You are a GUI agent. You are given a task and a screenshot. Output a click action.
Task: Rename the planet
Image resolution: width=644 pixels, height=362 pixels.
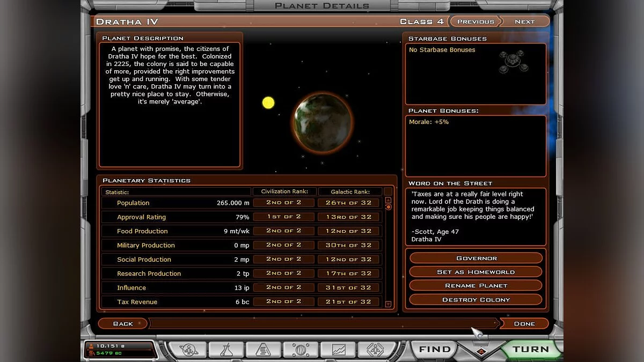click(x=475, y=286)
